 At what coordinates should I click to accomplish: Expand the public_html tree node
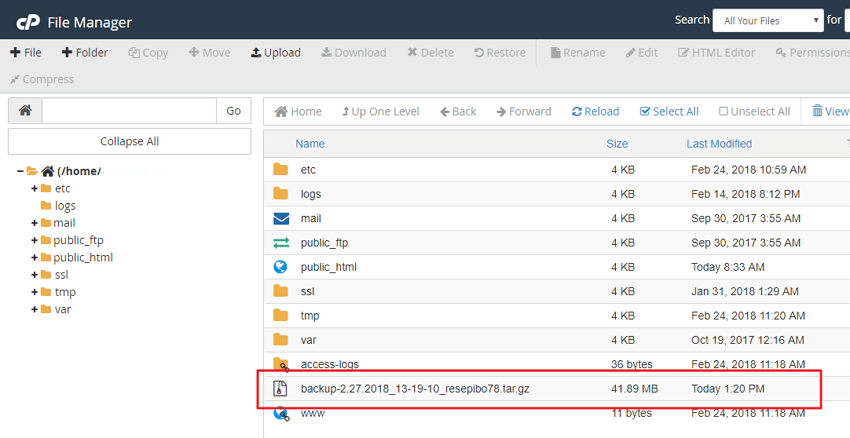coord(35,257)
